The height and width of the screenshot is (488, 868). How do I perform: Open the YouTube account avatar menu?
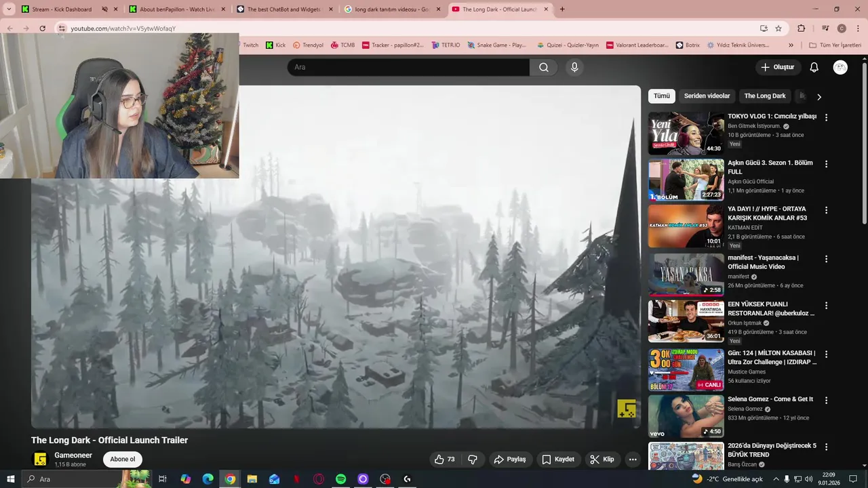click(x=840, y=67)
